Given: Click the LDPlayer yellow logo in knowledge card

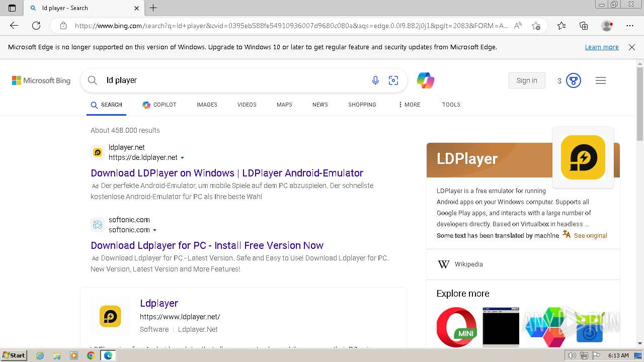Looking at the screenshot, I should coord(583,157).
